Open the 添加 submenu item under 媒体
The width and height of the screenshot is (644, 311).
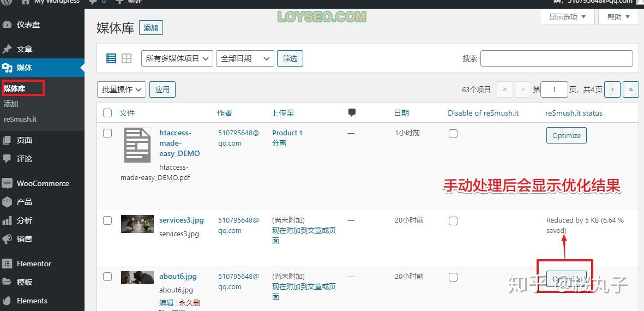point(11,104)
